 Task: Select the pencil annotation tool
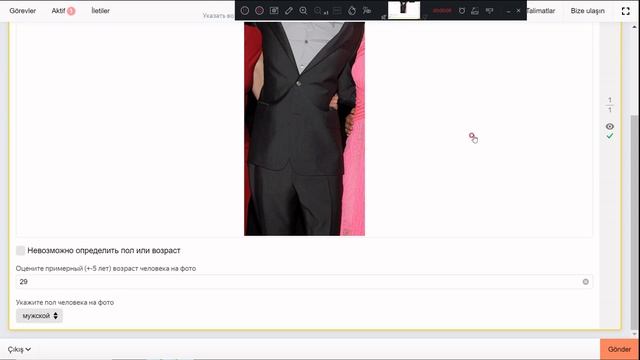tap(289, 11)
